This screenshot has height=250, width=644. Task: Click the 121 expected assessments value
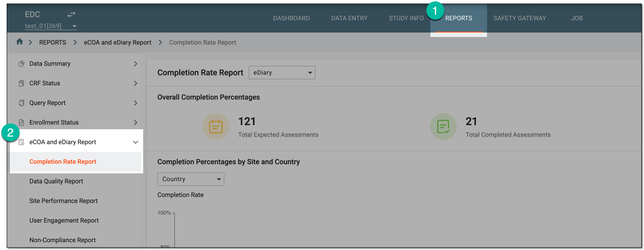coord(247,122)
